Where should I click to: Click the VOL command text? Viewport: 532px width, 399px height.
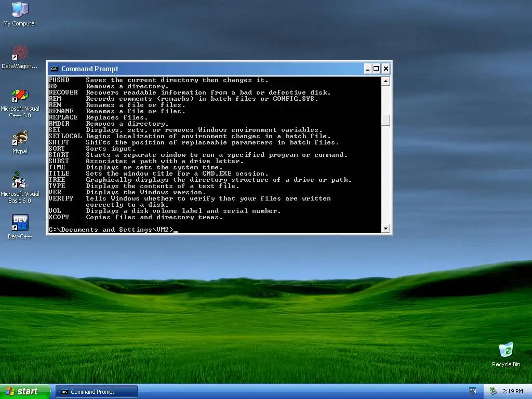click(x=55, y=211)
